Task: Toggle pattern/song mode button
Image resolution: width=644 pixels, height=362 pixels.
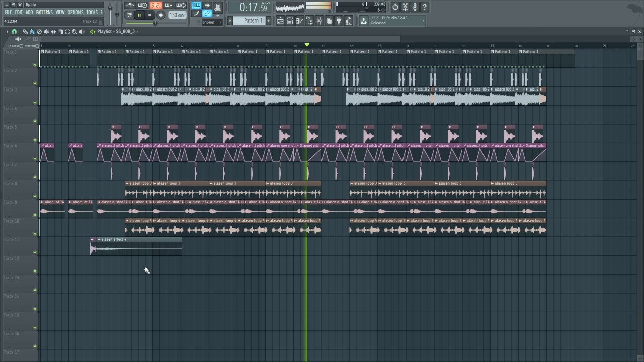Action: click(x=129, y=15)
